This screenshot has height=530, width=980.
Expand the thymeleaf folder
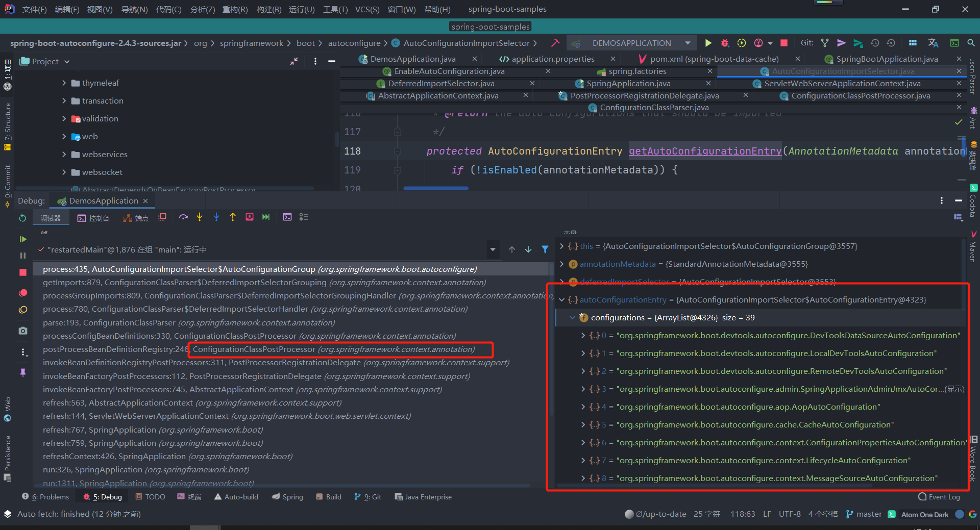(x=64, y=83)
